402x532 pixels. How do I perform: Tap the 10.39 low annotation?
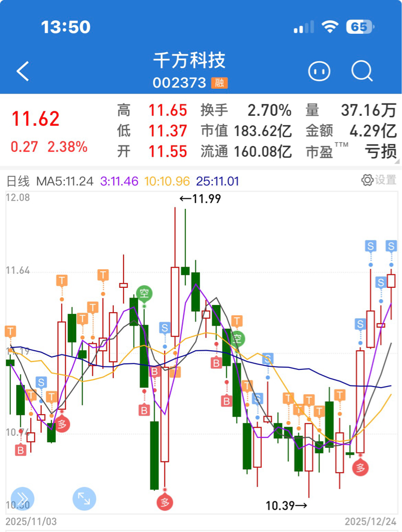(287, 506)
